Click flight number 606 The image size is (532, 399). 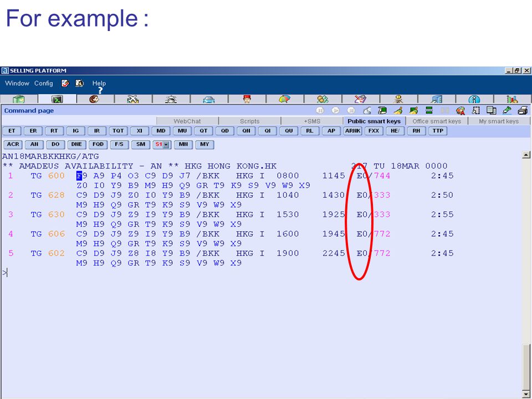pos(57,234)
